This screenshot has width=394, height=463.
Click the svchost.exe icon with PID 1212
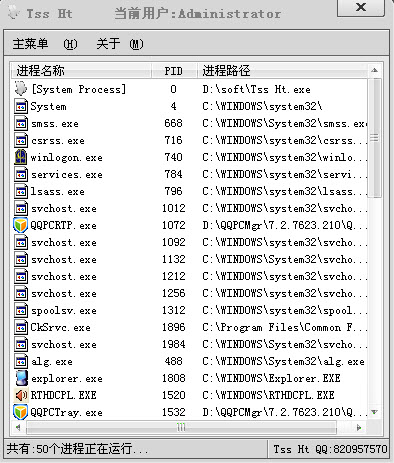(21, 276)
